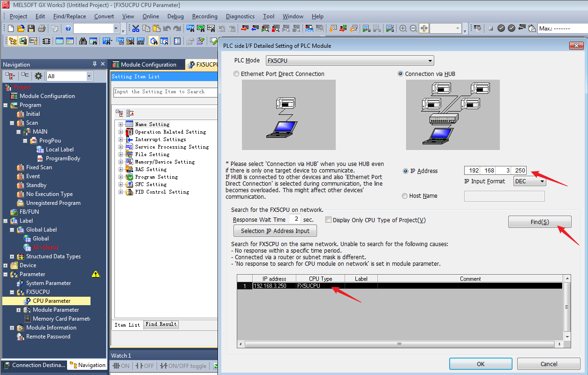588x375 pixels.
Task: Click the Zoom In magnifier icon
Action: pos(403,29)
